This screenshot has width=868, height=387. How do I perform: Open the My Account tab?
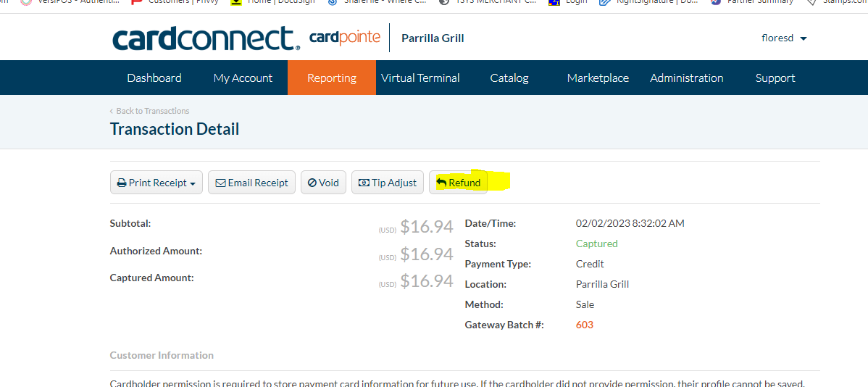[x=243, y=78]
